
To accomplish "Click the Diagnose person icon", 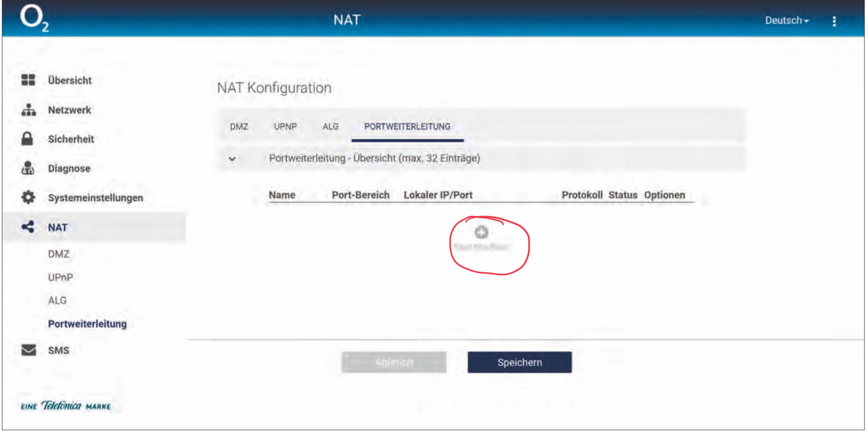I will (28, 168).
